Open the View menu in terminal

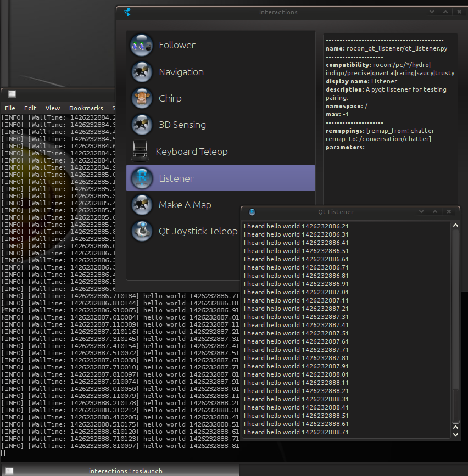coord(53,108)
